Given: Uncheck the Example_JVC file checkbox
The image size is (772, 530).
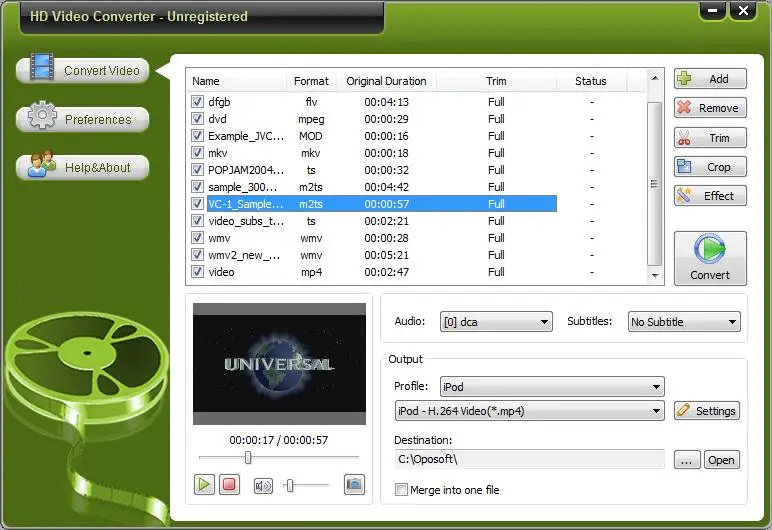Looking at the screenshot, I should [x=197, y=135].
